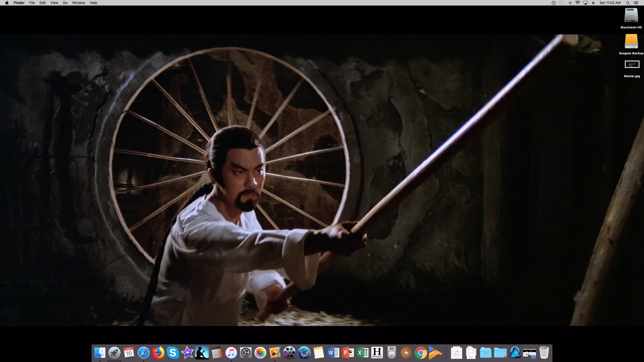Open the Calendar app showing Feb 16
The image size is (644, 362).
click(129, 353)
